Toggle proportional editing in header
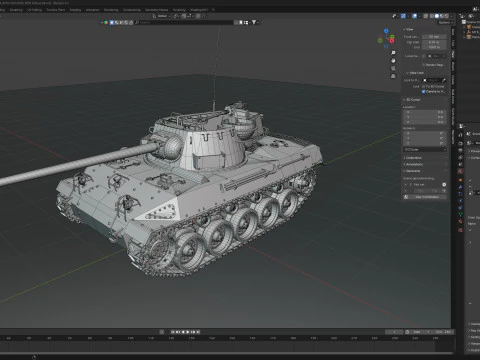 [198, 16]
